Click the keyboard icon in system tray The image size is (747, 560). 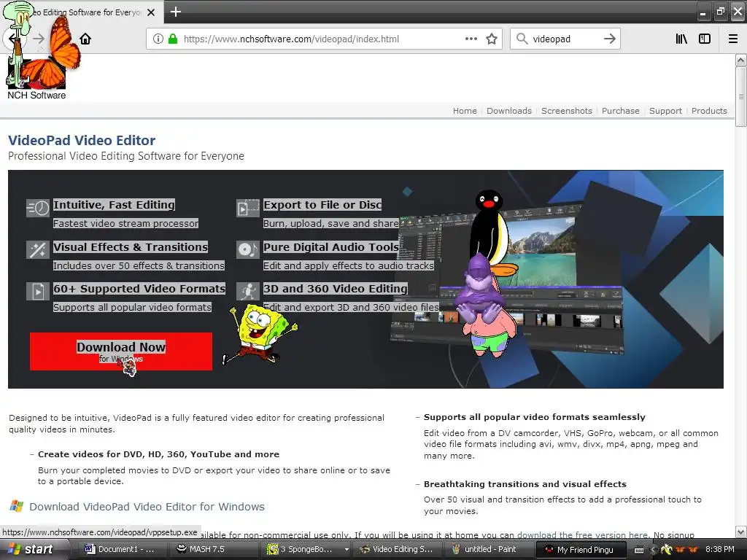tap(639, 550)
